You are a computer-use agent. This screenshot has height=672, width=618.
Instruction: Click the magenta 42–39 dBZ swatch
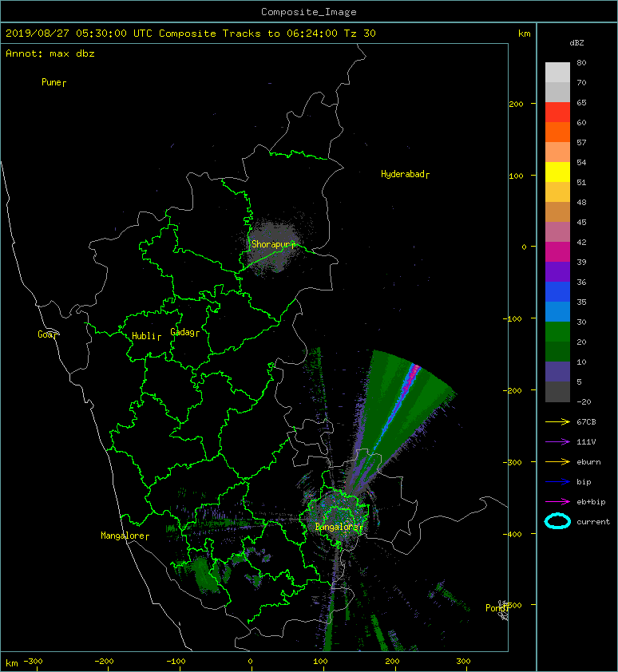(x=557, y=251)
